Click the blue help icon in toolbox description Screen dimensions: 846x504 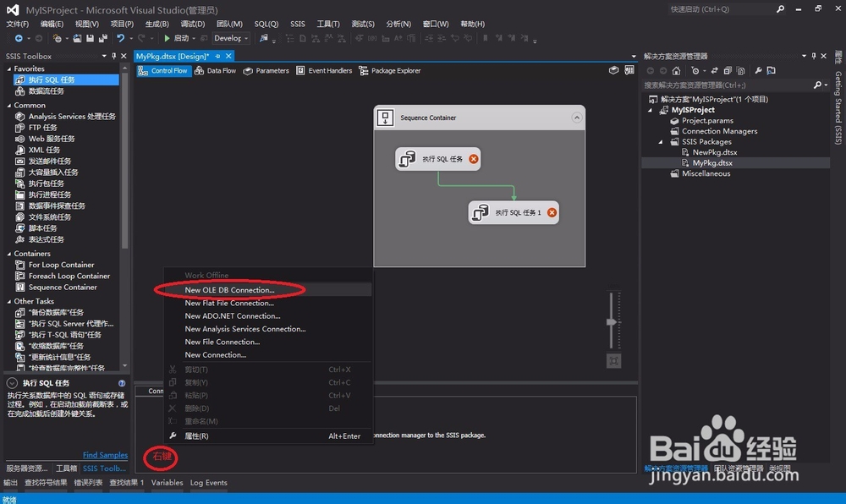pyautogui.click(x=122, y=383)
